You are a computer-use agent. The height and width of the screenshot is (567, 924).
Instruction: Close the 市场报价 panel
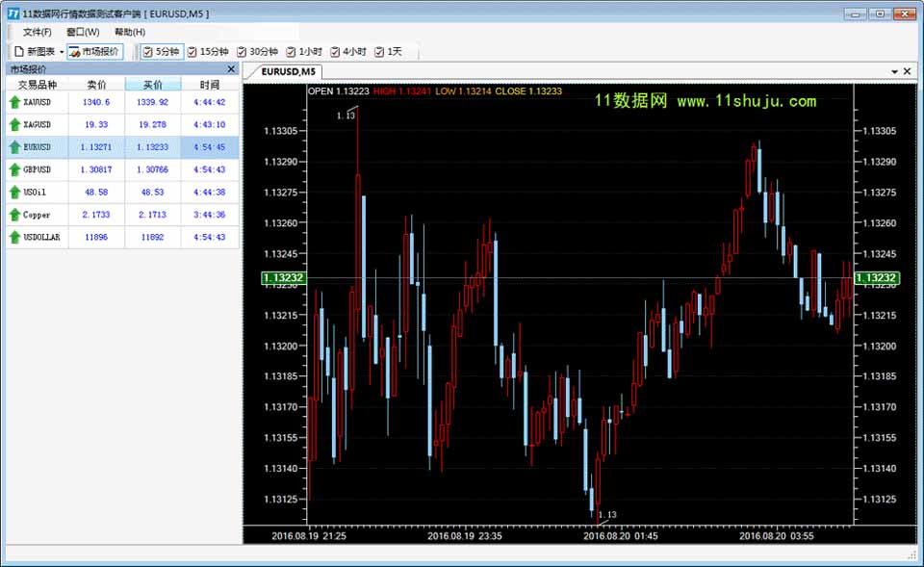click(x=231, y=69)
